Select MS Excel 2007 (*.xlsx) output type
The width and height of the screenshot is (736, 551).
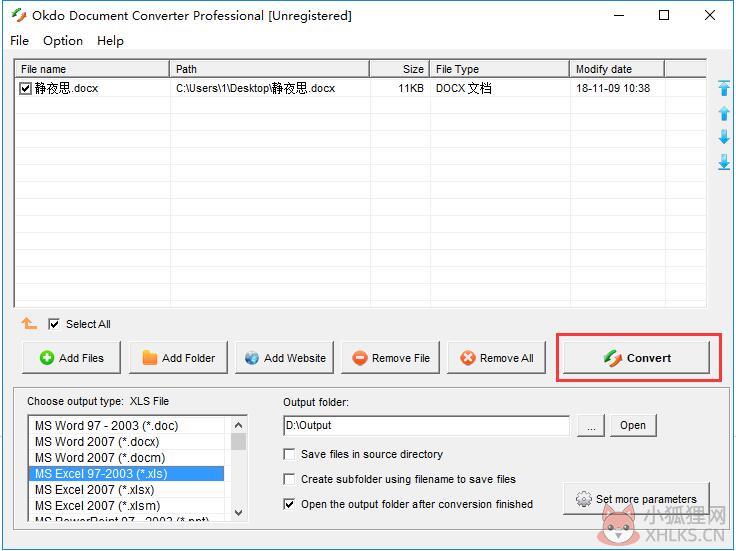pyautogui.click(x=126, y=490)
